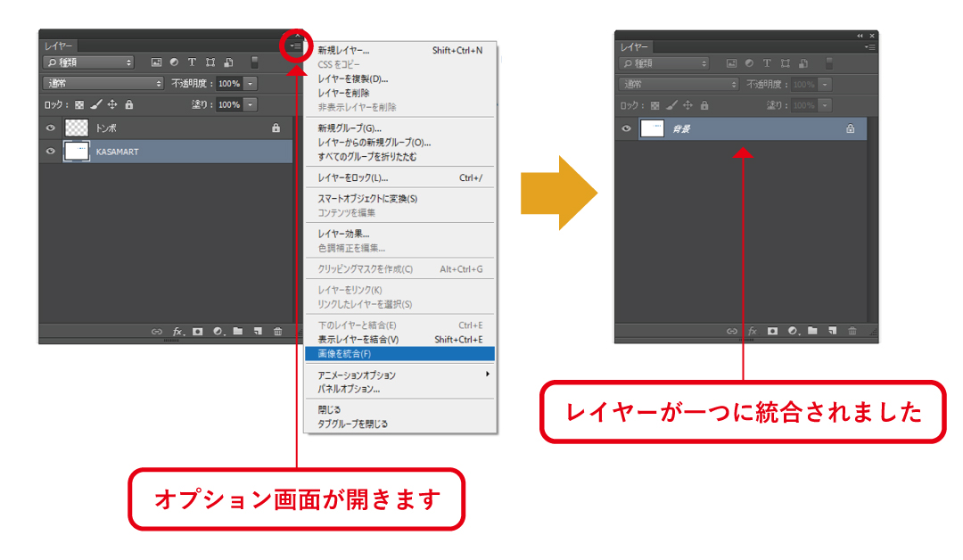Delete a layer using the trash icon
The width and height of the screenshot is (963, 560).
[278, 331]
